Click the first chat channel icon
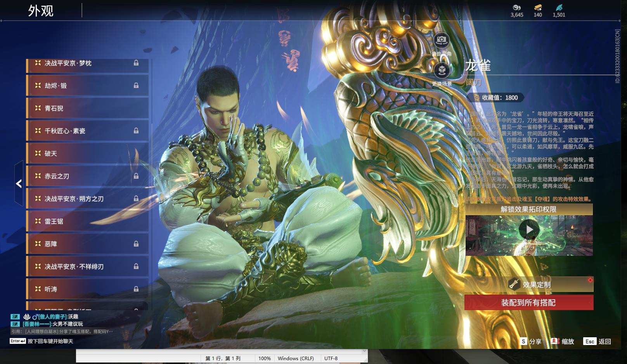The height and width of the screenshot is (364, 627). tap(15, 317)
